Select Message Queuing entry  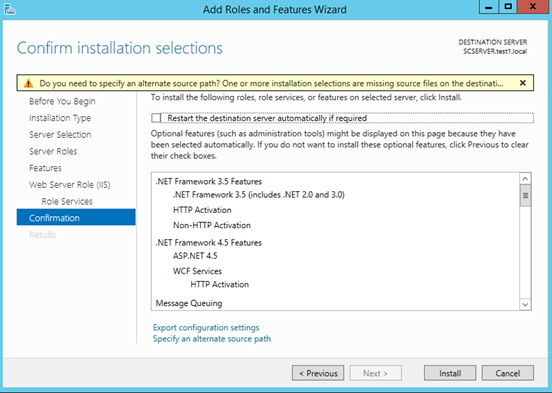[189, 303]
